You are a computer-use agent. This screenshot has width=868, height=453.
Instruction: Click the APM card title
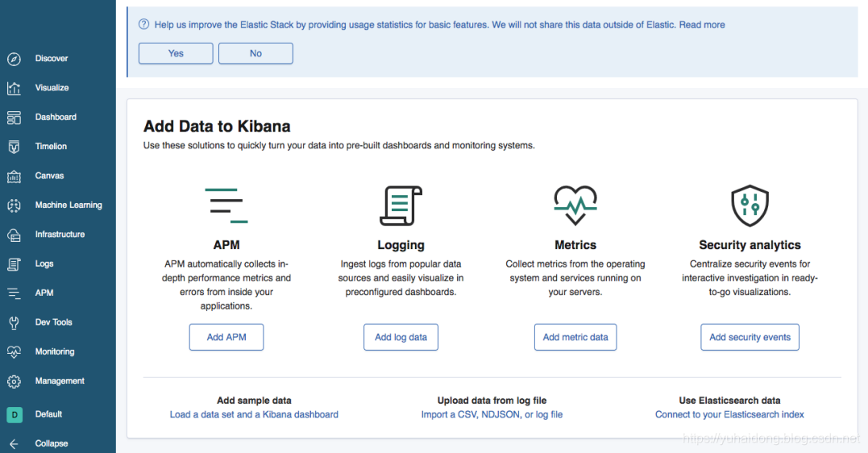point(226,245)
